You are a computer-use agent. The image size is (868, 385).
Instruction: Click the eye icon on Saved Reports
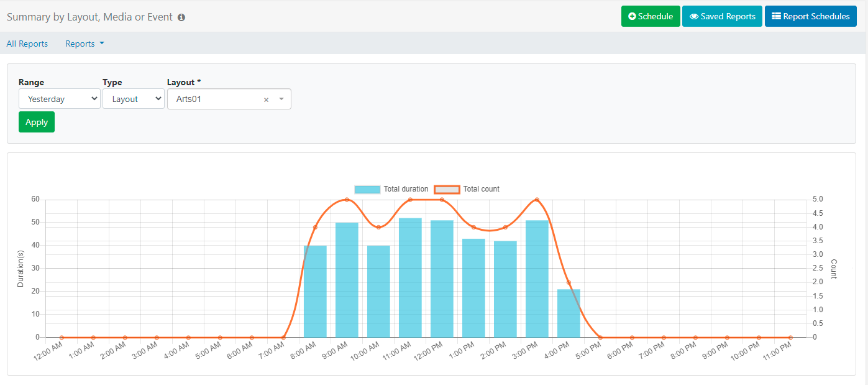693,17
